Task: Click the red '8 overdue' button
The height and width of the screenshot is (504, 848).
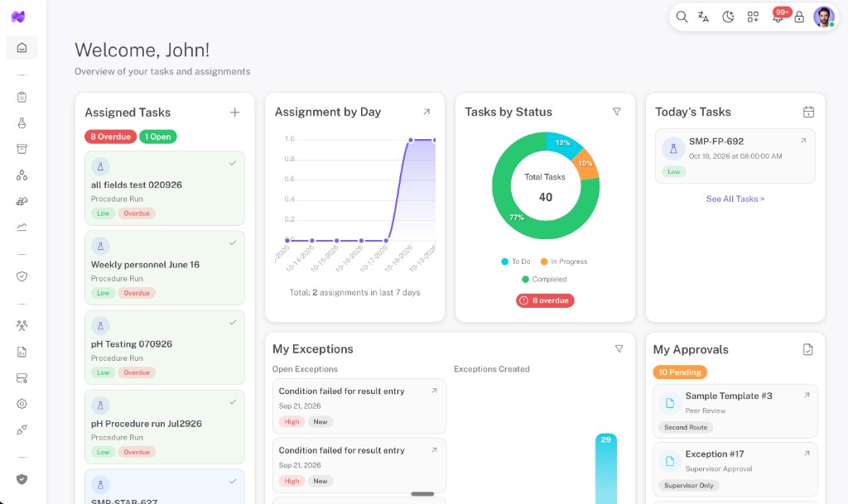Action: tap(545, 300)
